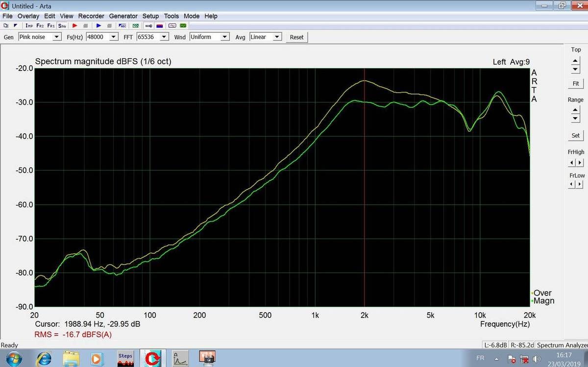Switch to impulse response mode (Imp)

(29, 25)
